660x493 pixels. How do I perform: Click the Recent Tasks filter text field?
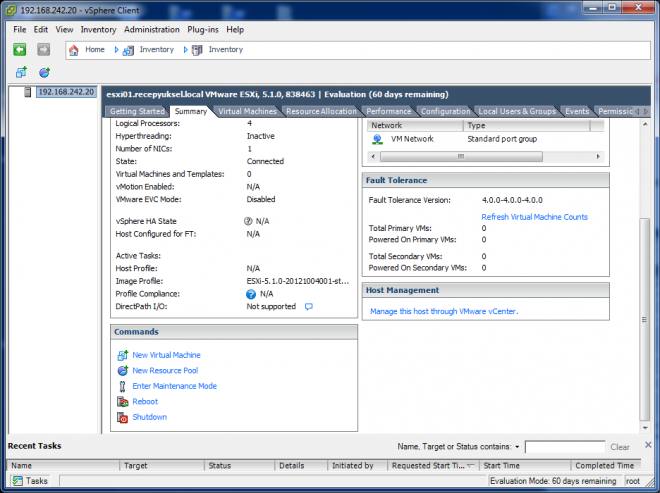[x=564, y=447]
